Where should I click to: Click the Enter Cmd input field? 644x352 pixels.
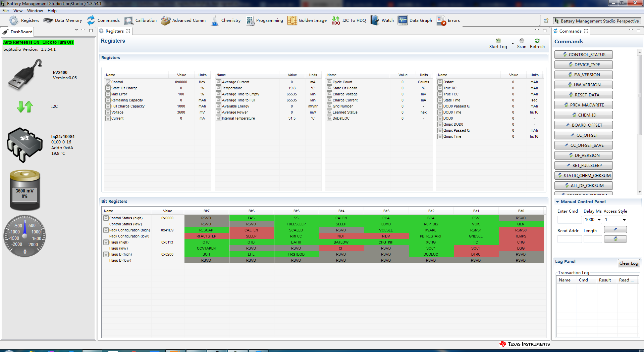(570, 220)
